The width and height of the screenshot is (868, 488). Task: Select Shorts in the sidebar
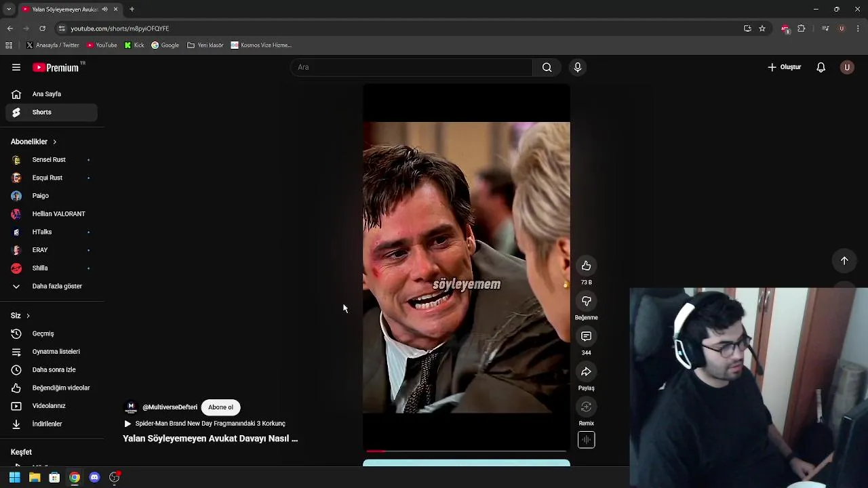click(52, 112)
